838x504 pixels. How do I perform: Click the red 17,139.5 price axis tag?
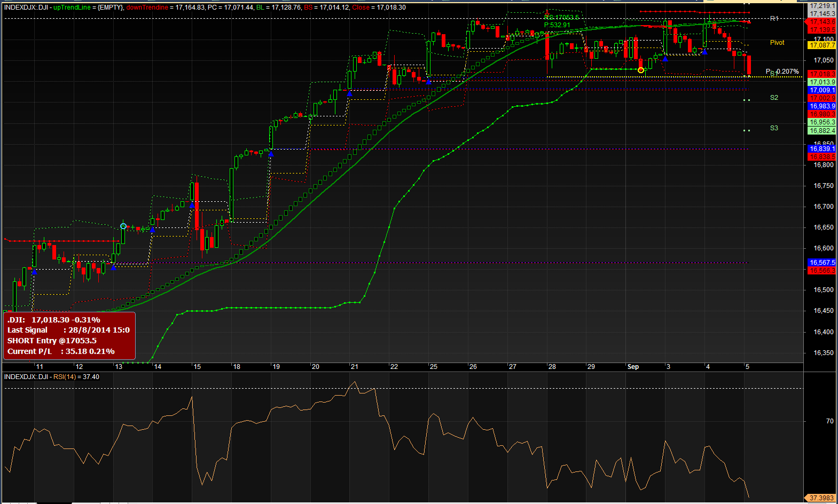click(822, 30)
